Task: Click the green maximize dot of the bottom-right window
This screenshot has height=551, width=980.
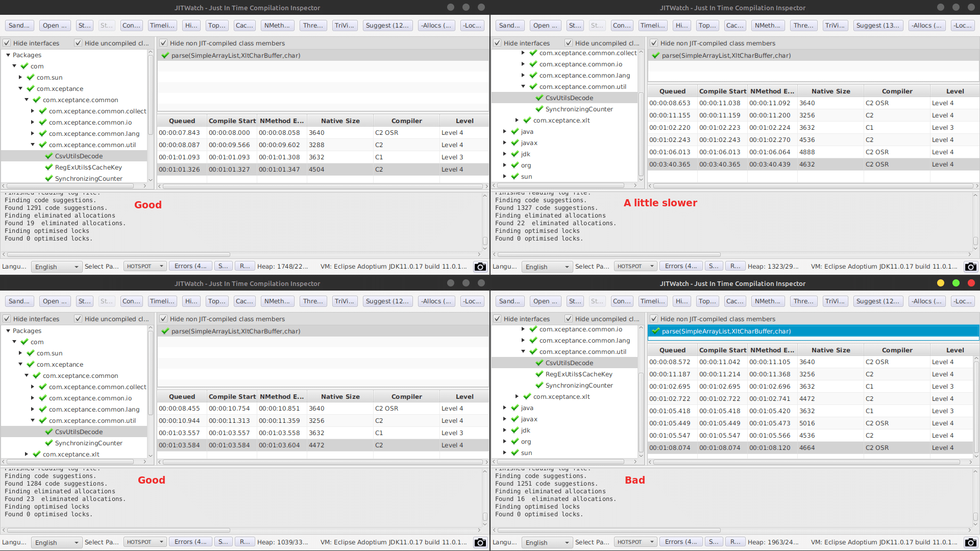Action: pyautogui.click(x=956, y=283)
